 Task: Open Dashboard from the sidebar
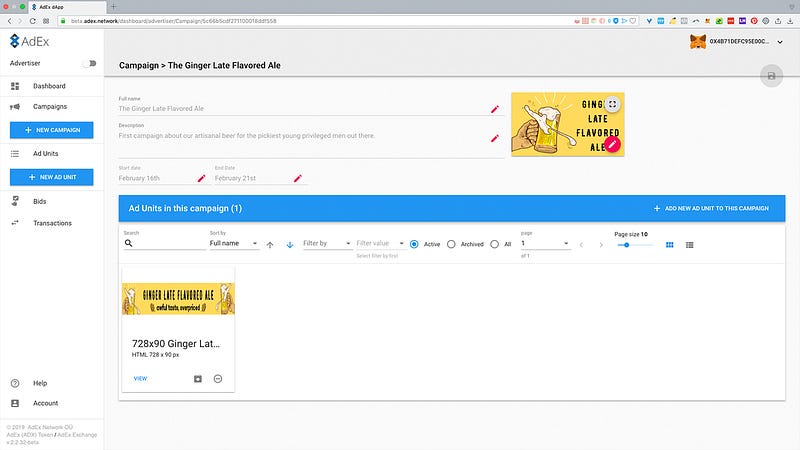[x=49, y=86]
